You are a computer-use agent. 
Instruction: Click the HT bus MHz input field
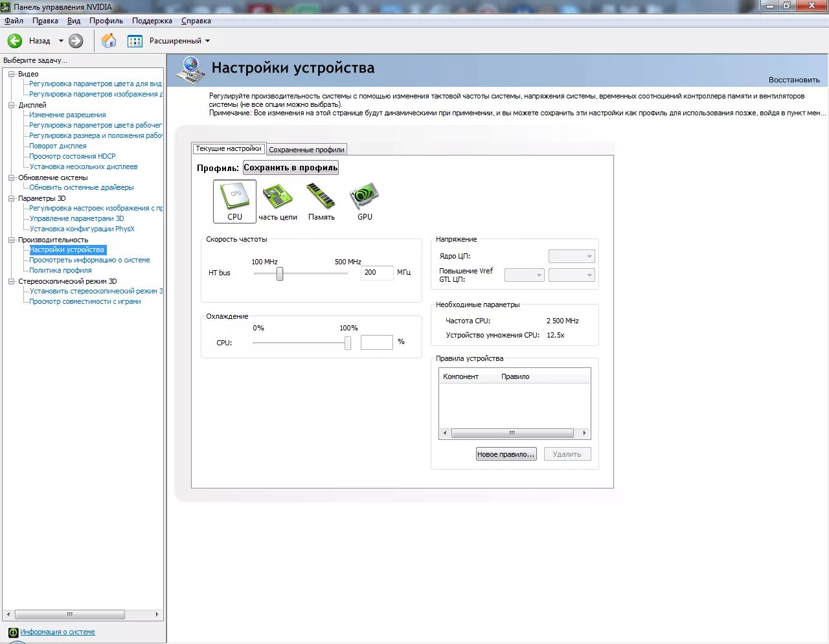click(x=377, y=273)
